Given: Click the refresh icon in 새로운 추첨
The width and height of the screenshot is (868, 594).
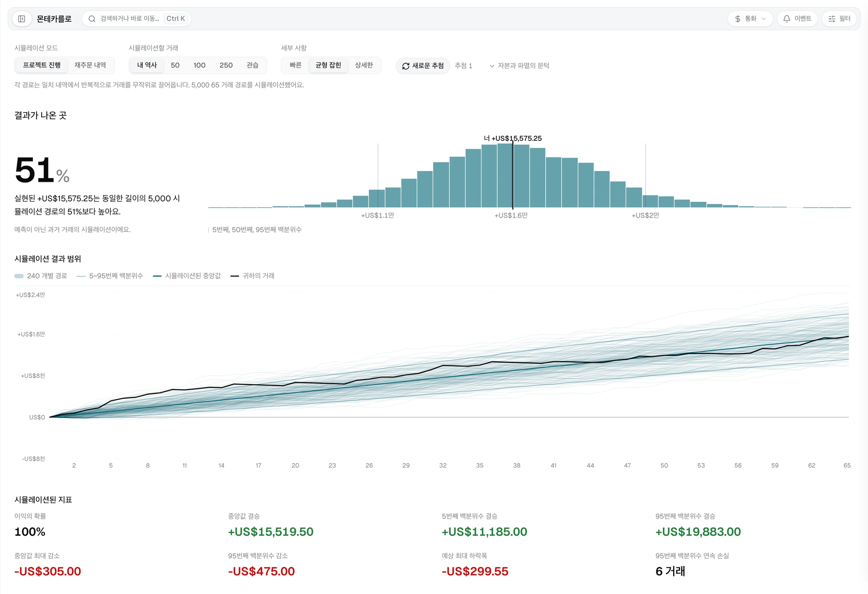Looking at the screenshot, I should coord(406,66).
